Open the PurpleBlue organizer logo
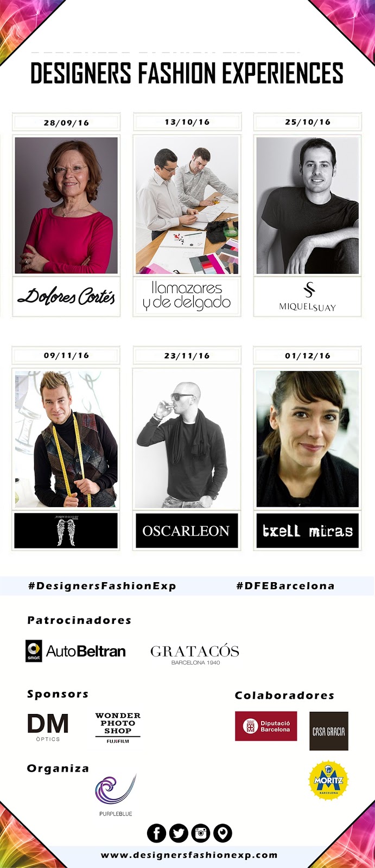 [x=116, y=795]
